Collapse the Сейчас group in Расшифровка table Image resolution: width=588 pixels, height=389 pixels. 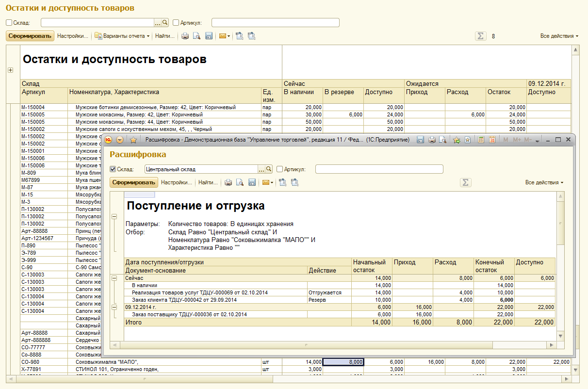click(x=114, y=278)
